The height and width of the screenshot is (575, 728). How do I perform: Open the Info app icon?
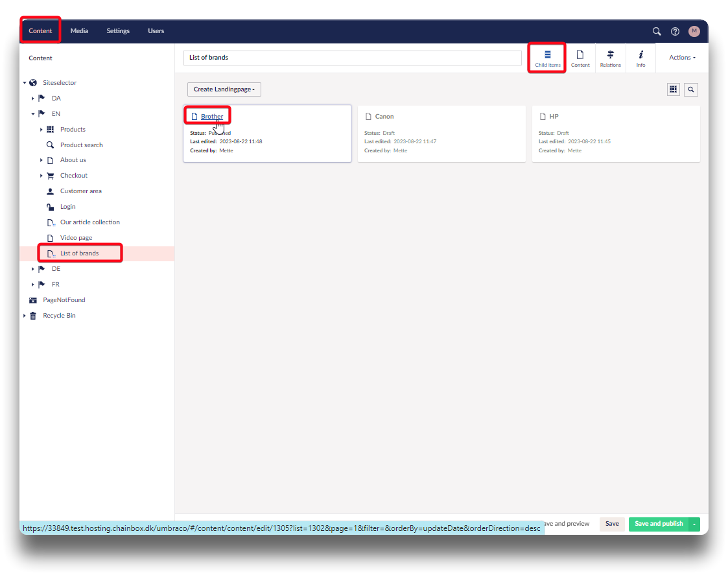point(640,58)
